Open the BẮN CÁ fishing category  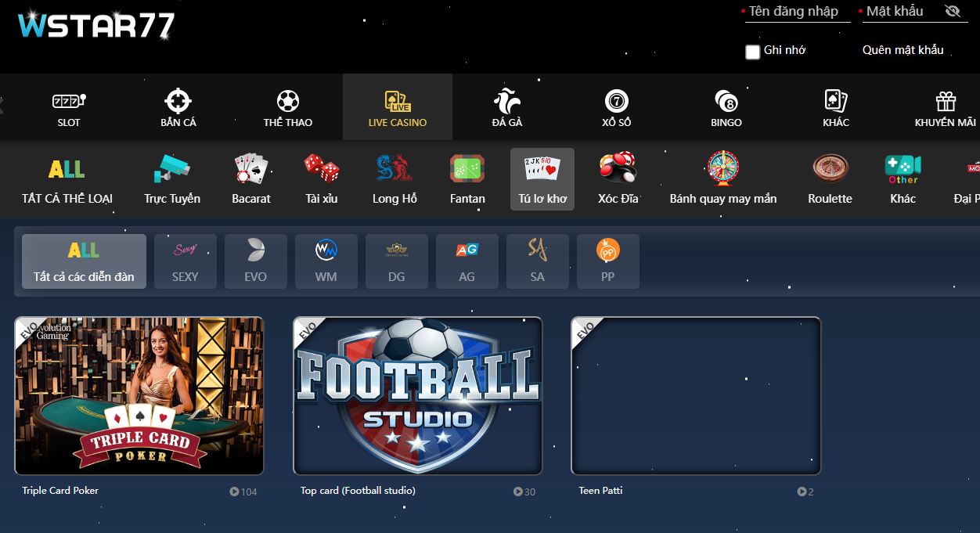(x=178, y=108)
